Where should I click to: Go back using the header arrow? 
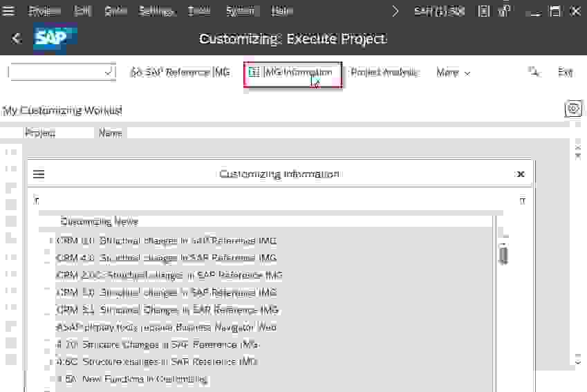click(17, 38)
